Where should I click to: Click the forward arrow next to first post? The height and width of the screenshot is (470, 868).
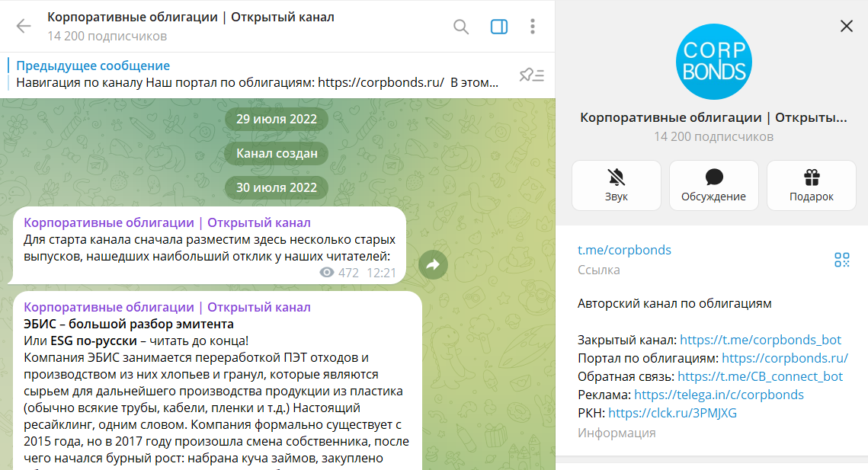433,264
